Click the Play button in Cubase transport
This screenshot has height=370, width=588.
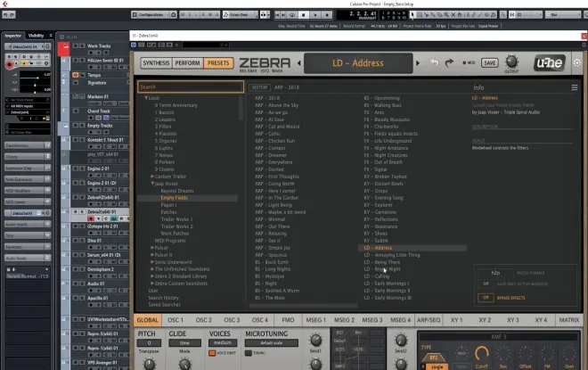(x=315, y=14)
